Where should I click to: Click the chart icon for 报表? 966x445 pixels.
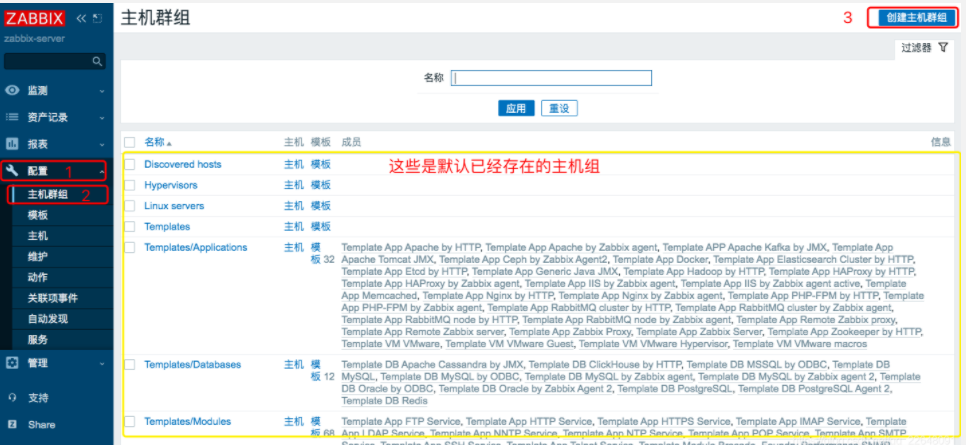pos(12,144)
